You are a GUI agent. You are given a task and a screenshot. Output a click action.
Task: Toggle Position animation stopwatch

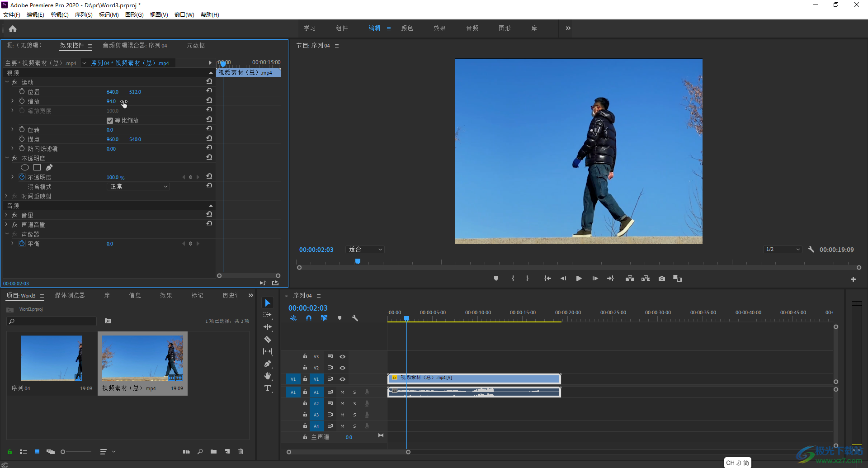click(22, 91)
